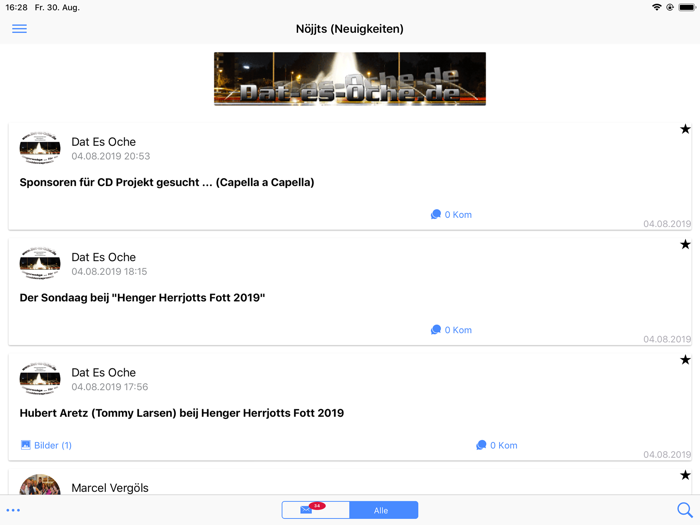Open comments on Sponsoren für CD Projekt post
Screen dimensions: 700x525
(451, 215)
